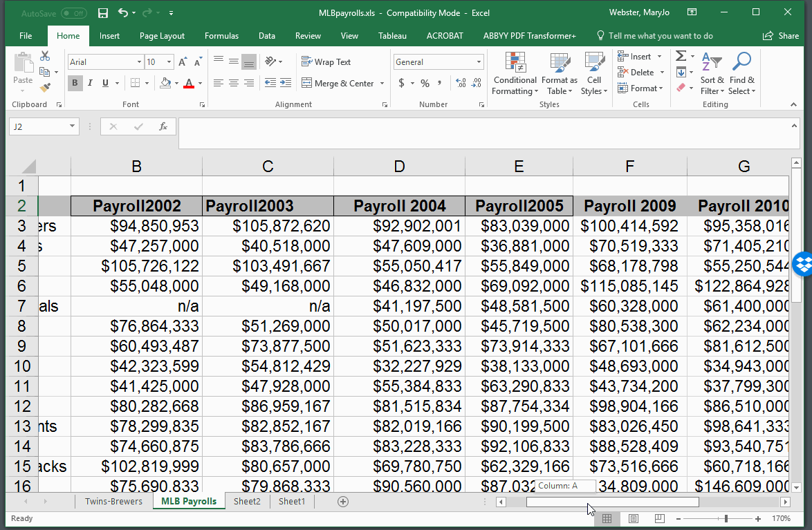Expand Borders dropdown arrow
The height and width of the screenshot is (530, 812).
point(147,84)
